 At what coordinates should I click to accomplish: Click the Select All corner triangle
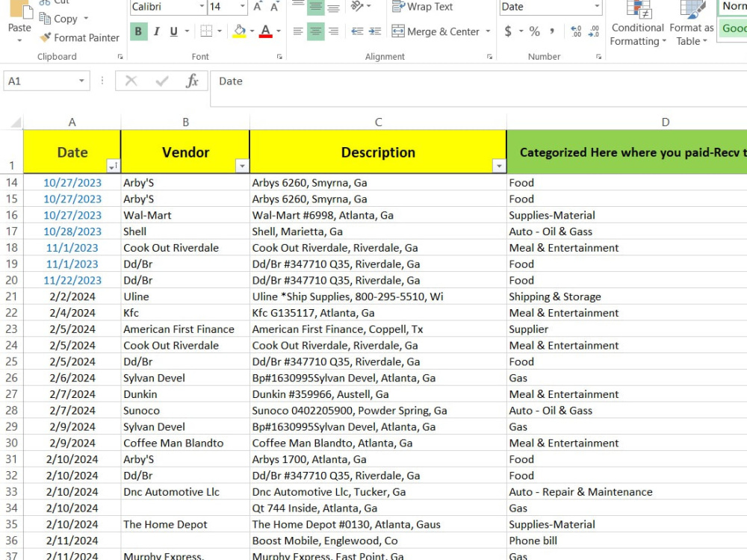[x=16, y=122]
